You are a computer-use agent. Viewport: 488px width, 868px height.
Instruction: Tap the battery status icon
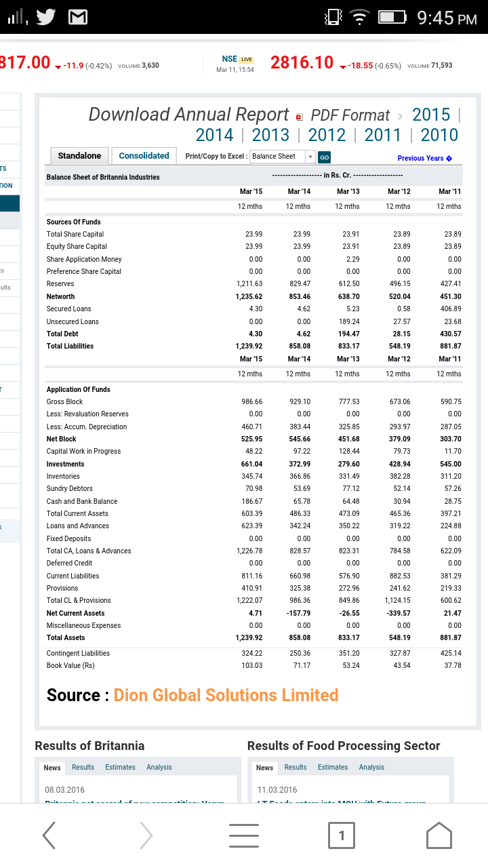coord(392,17)
